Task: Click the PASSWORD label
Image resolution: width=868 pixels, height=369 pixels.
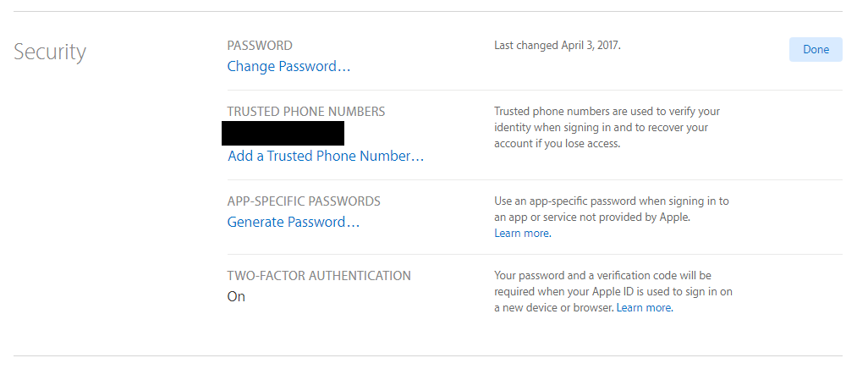Action: tap(260, 46)
